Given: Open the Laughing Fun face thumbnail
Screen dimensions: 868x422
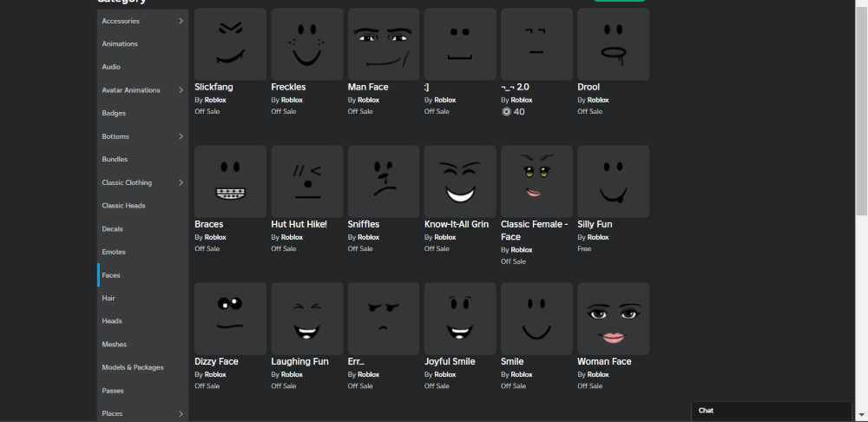Looking at the screenshot, I should pyautogui.click(x=306, y=319).
